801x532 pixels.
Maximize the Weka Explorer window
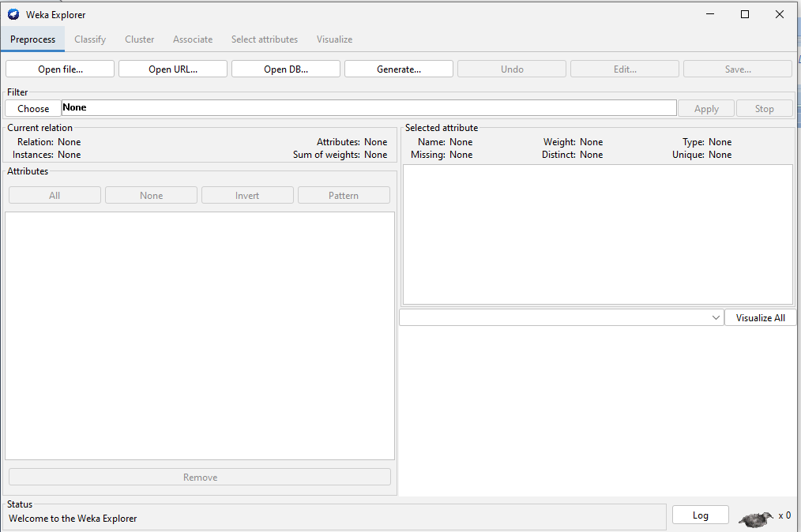745,14
